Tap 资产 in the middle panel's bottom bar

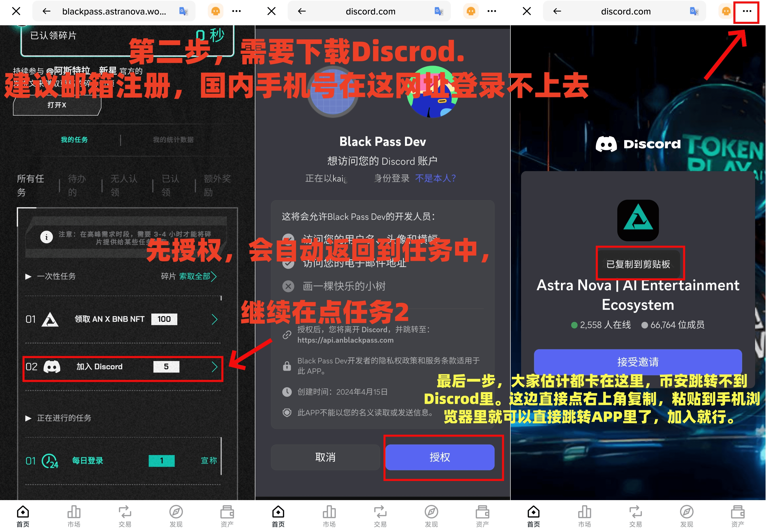point(483,516)
